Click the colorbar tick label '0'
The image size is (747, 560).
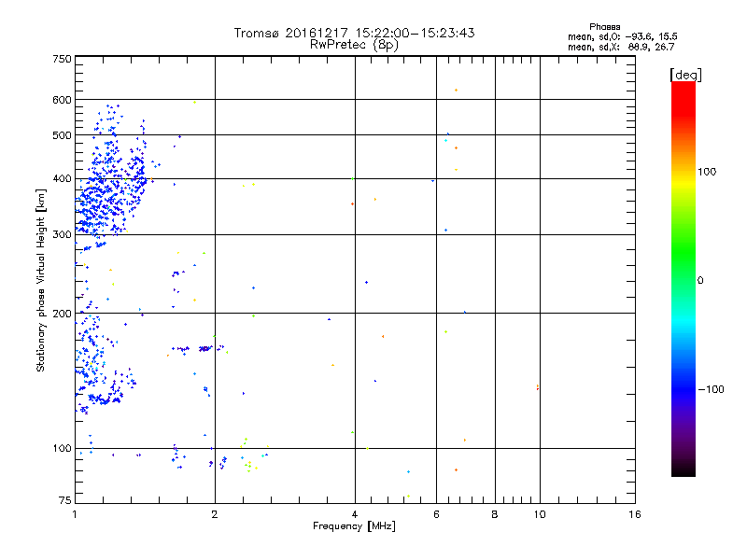point(699,281)
